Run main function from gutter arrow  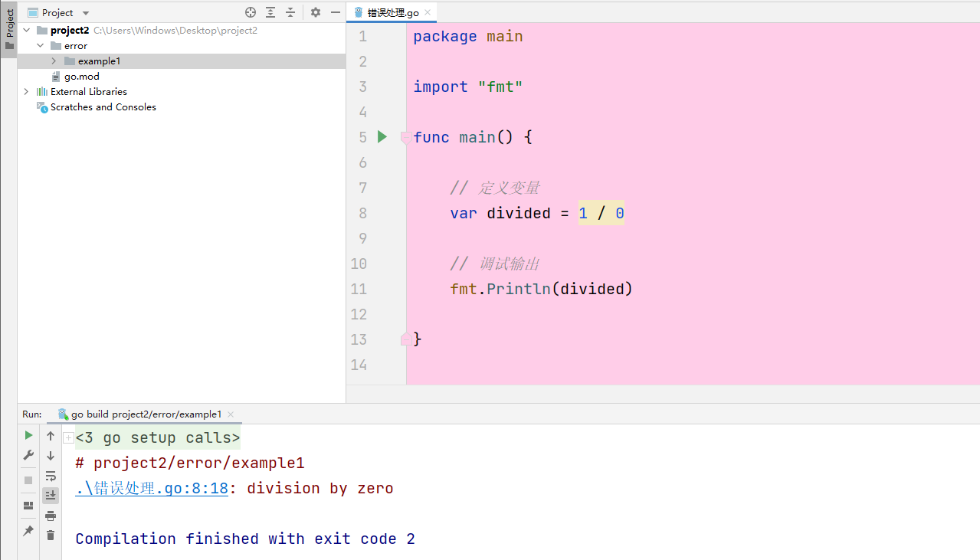coord(382,137)
